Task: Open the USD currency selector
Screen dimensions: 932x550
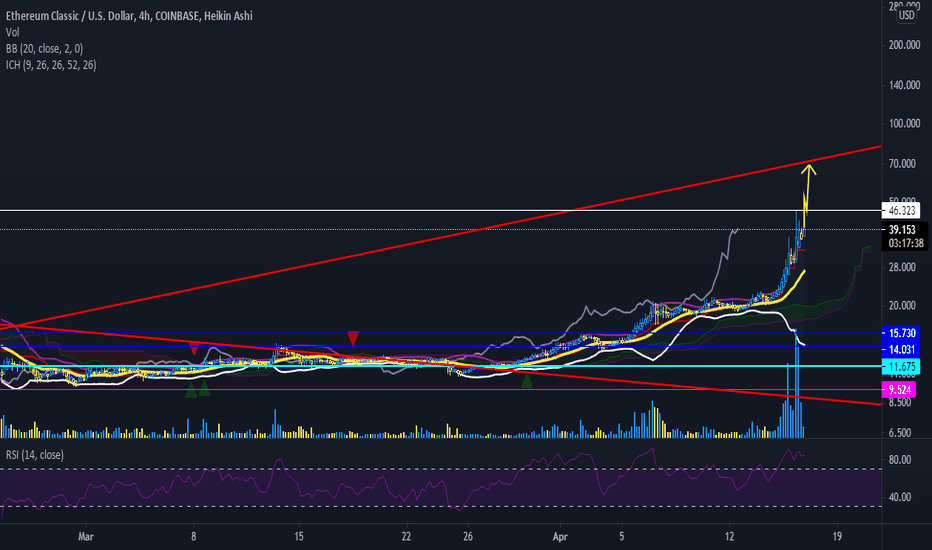Action: [906, 15]
